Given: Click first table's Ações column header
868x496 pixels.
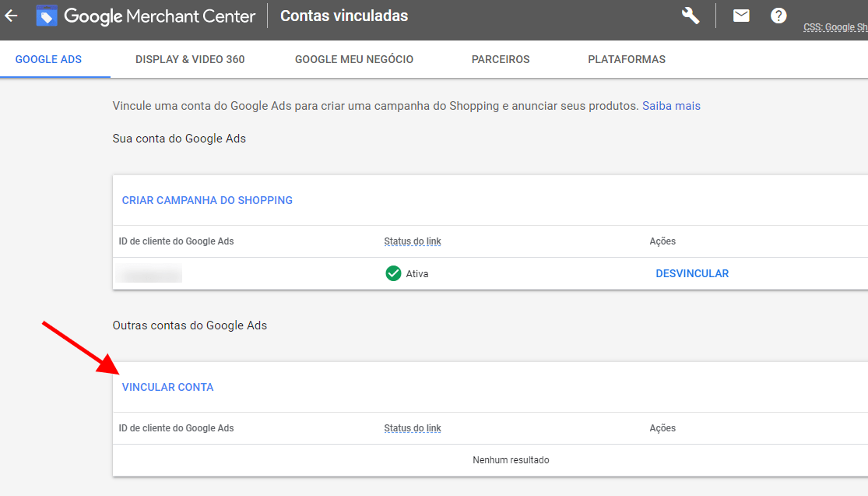Looking at the screenshot, I should (662, 241).
